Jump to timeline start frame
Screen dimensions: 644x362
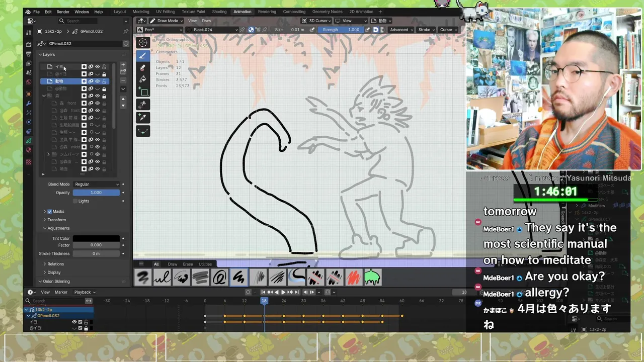263,292
